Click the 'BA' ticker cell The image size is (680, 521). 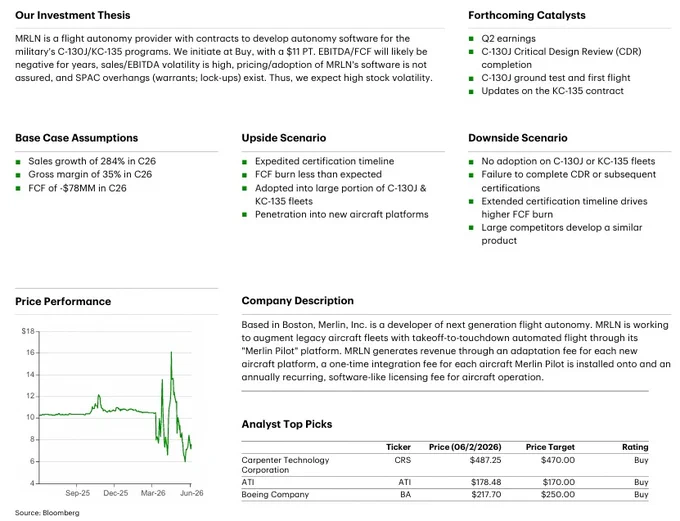click(x=405, y=494)
